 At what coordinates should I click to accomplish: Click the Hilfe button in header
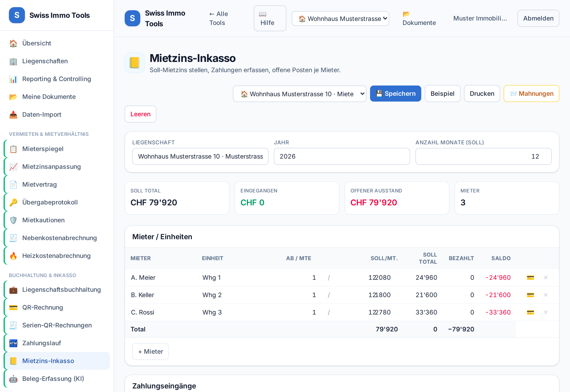(270, 18)
